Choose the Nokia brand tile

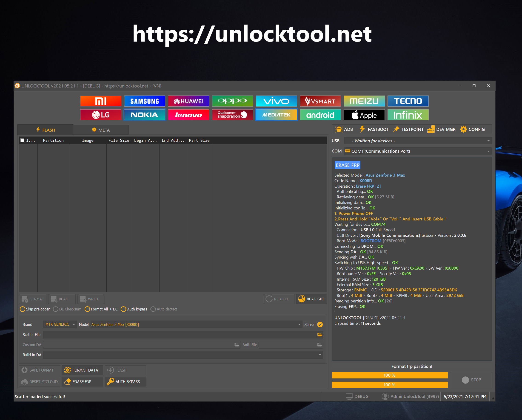point(145,115)
